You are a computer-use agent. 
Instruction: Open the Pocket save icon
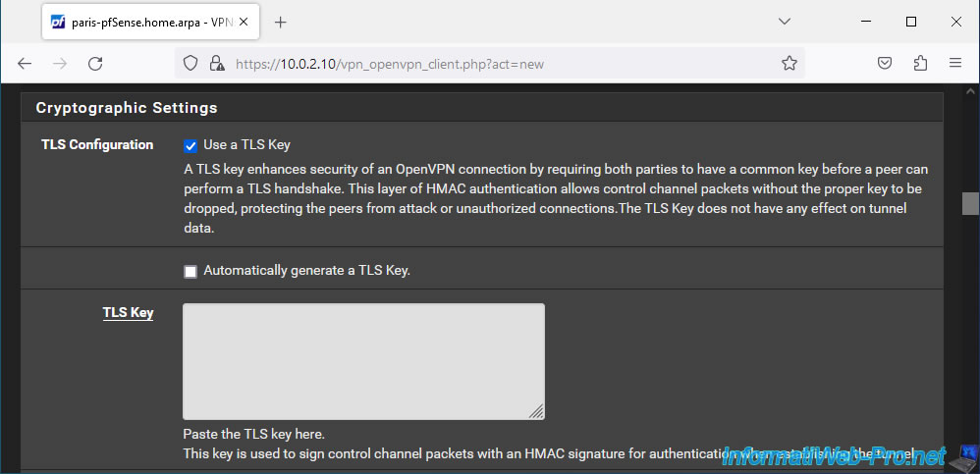click(885, 63)
